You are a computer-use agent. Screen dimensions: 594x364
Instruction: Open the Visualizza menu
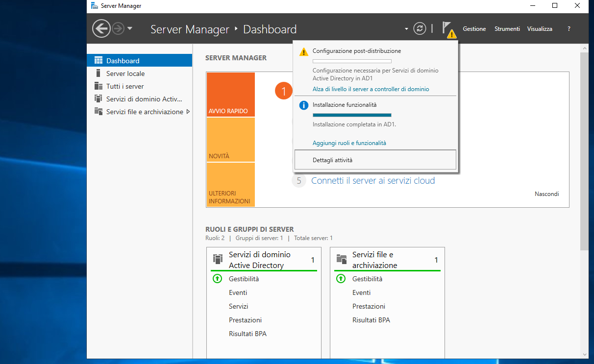click(x=540, y=29)
